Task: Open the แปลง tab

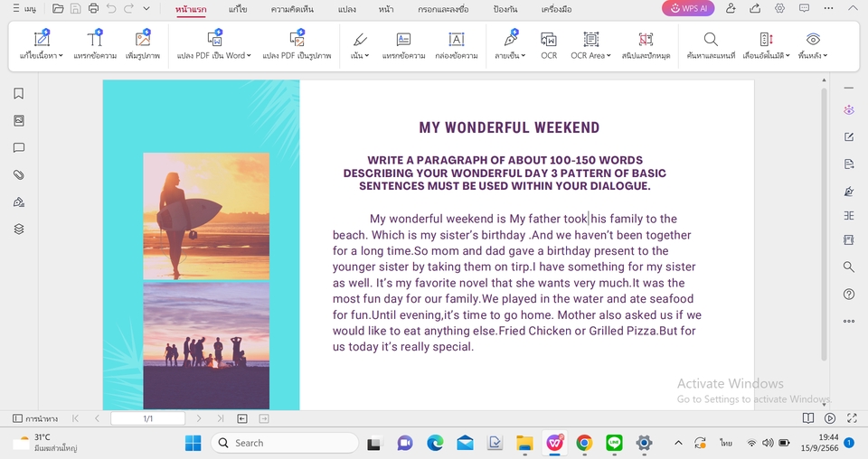Action: coord(347,9)
